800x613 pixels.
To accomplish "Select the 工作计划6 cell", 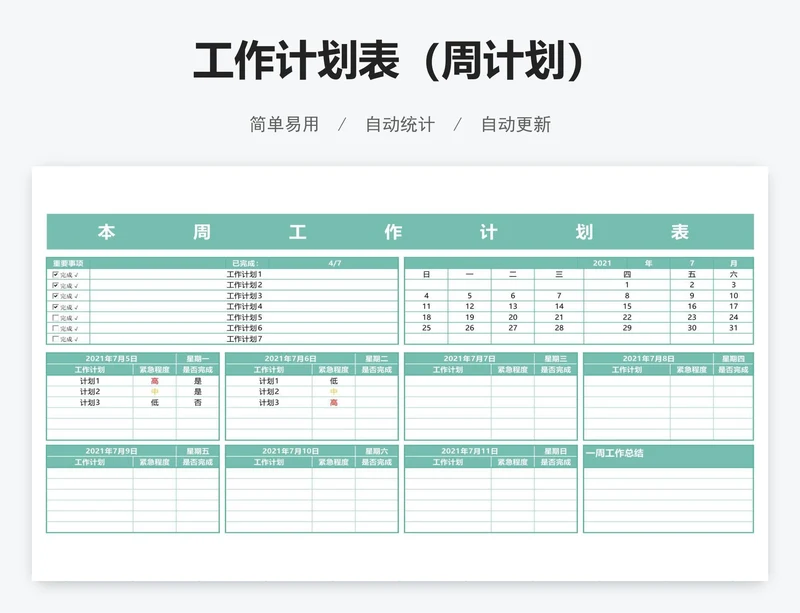I will [244, 328].
